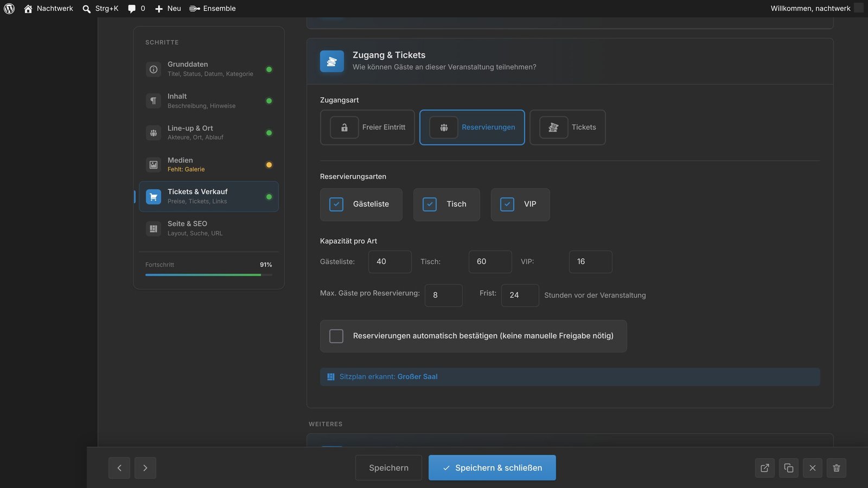Click the Frist hours field
The height and width of the screenshot is (488, 868).
520,296
